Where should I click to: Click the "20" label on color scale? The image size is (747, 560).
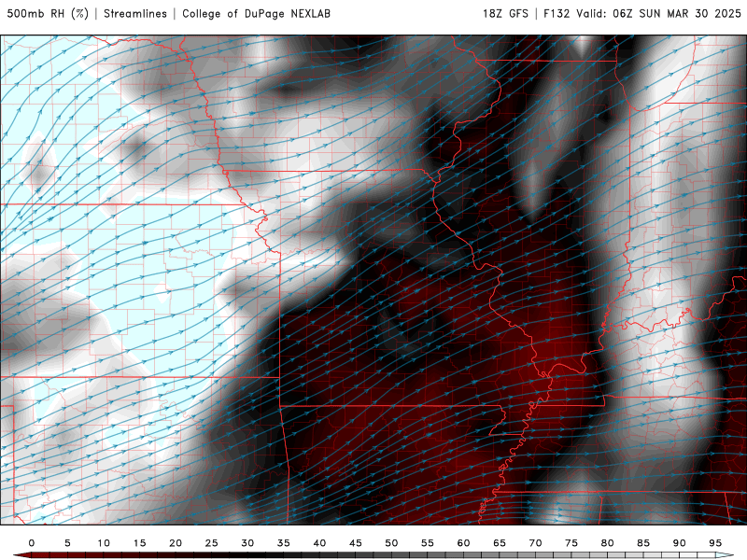(x=176, y=543)
